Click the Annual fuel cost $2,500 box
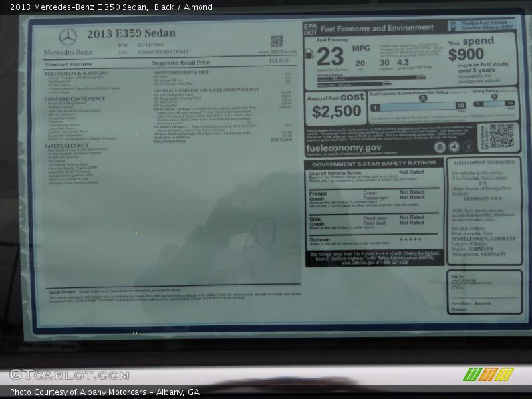This screenshot has width=532, height=399. coord(336,106)
